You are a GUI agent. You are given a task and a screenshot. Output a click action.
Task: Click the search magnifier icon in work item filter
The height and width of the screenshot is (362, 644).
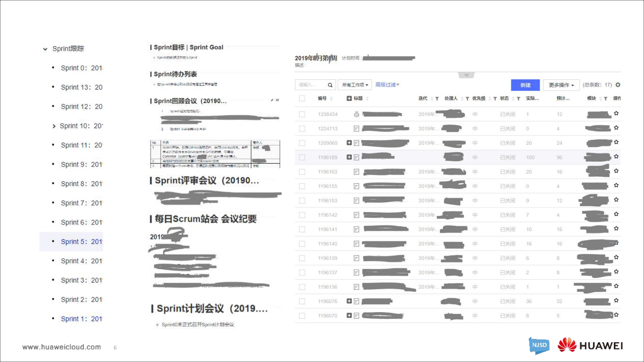click(330, 85)
